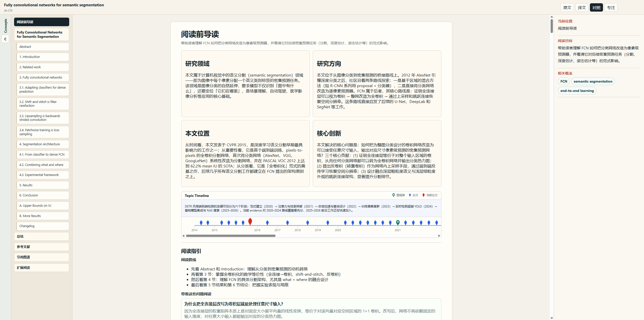Image resolution: width=644 pixels, height=320 pixels.
Task: Select blue paper marker between 2017 and 2018
Action: [x=287, y=223]
